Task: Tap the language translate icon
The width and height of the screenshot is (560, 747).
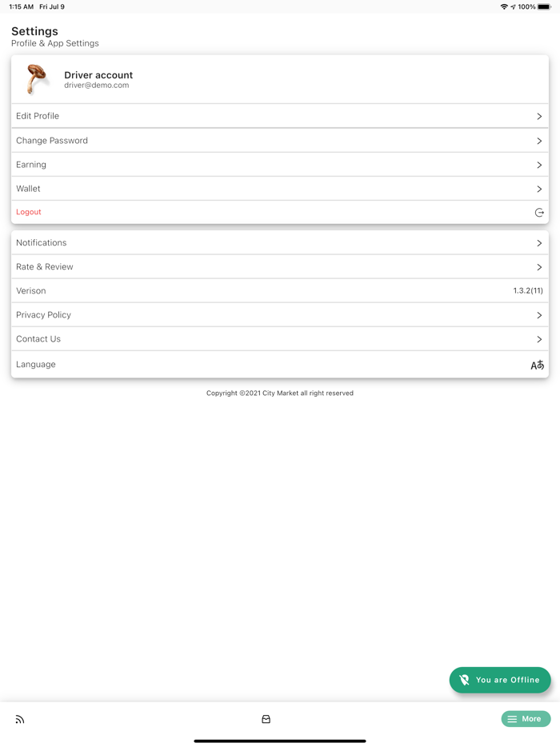Action: coord(538,365)
